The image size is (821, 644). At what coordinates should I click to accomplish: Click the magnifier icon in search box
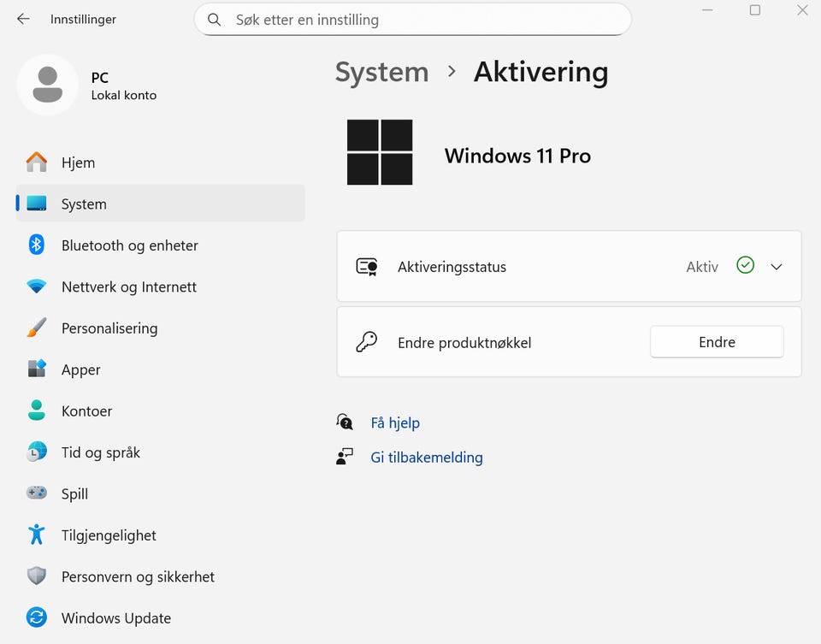coord(214,20)
